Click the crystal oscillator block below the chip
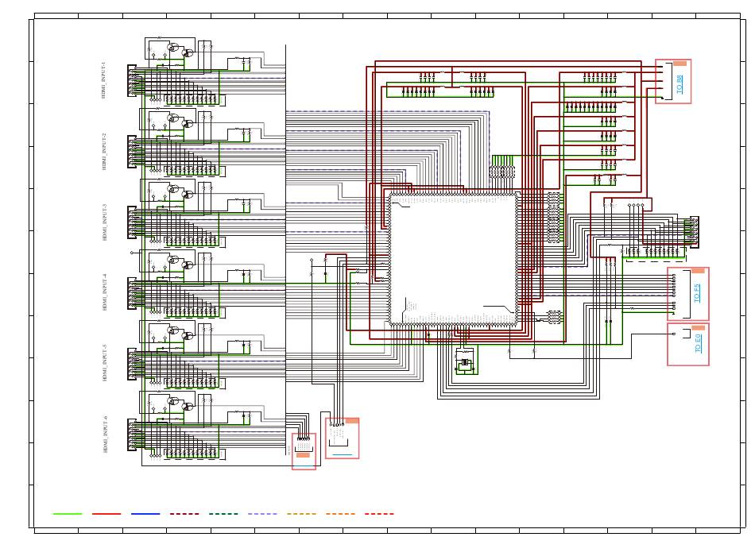 tap(466, 361)
